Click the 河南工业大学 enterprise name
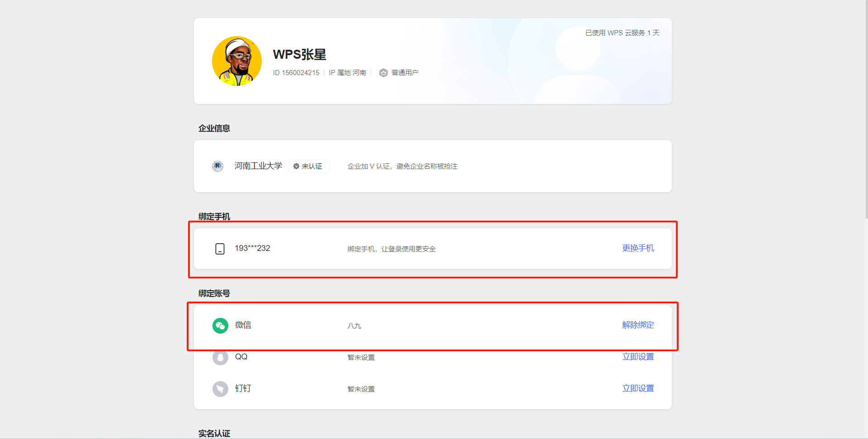868x439 pixels. [x=258, y=166]
